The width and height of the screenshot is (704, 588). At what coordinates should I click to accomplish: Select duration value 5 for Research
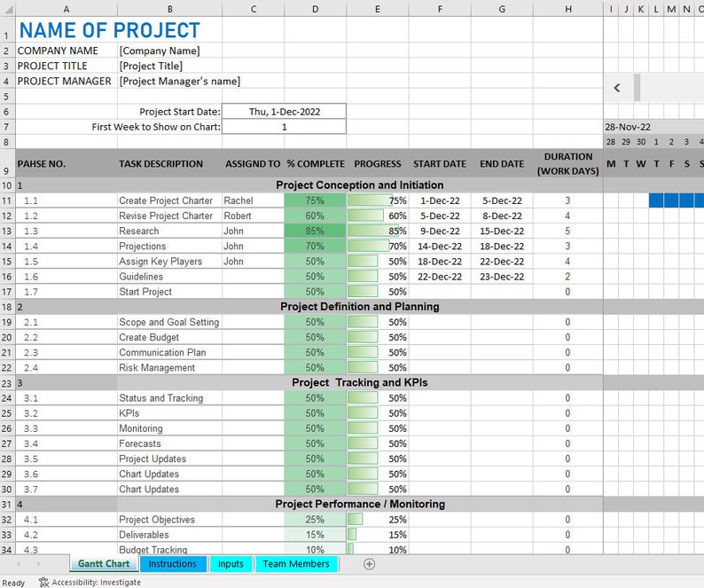click(568, 231)
